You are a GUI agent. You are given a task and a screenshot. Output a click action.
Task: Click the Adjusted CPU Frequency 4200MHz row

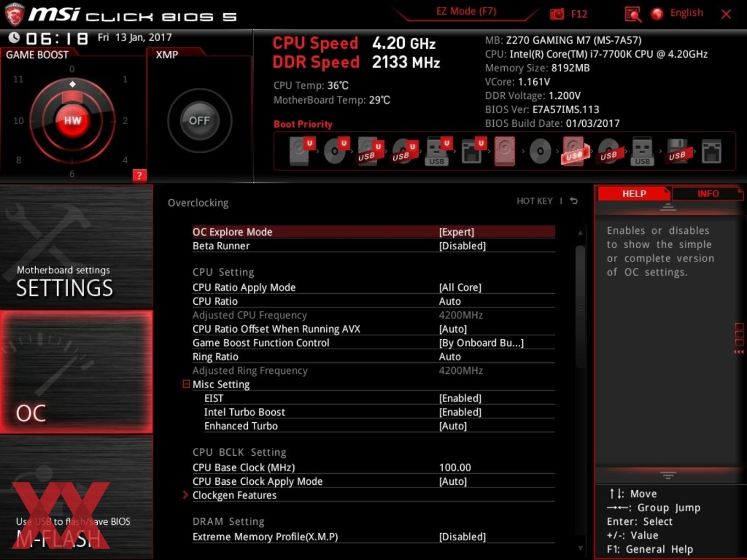(x=374, y=315)
